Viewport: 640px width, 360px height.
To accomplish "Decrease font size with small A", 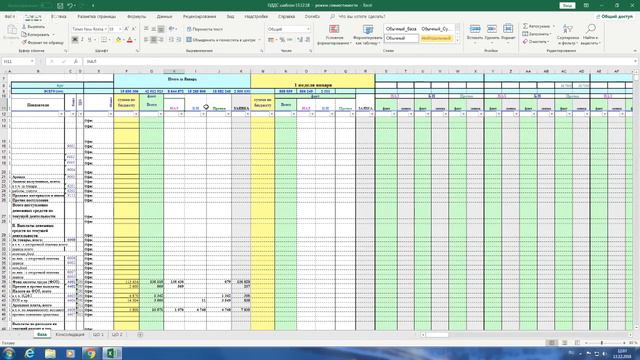I will tap(133, 29).
